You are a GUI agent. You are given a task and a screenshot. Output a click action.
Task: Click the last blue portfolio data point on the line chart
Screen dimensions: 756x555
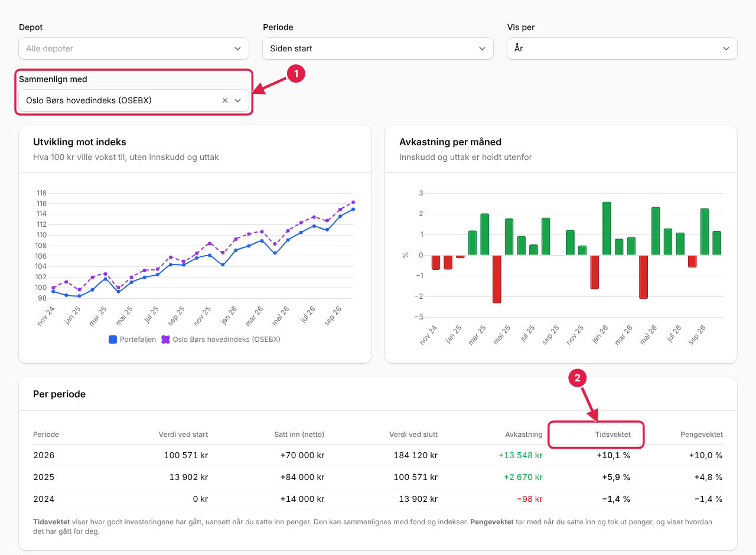tap(353, 209)
